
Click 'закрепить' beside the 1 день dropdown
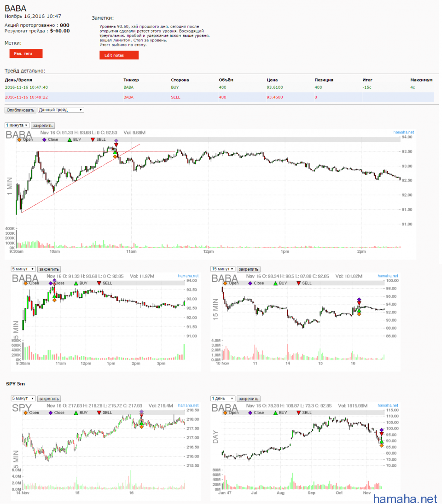point(249,399)
